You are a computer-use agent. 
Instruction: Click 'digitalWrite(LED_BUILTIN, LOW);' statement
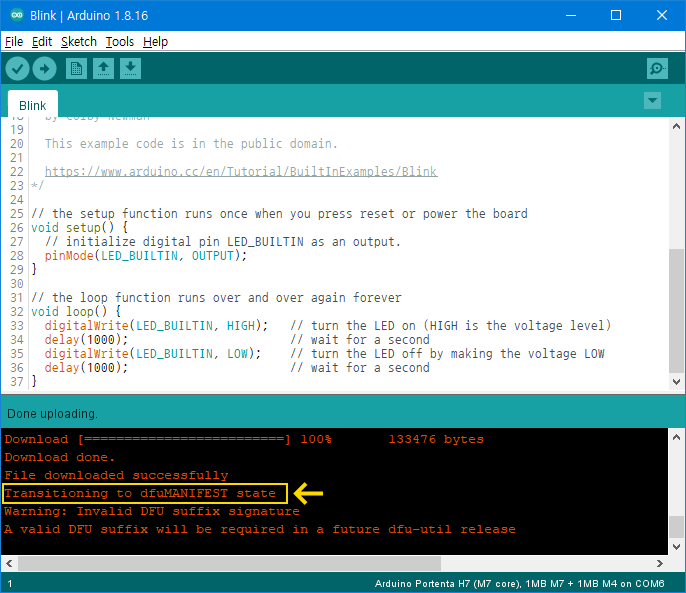click(153, 354)
